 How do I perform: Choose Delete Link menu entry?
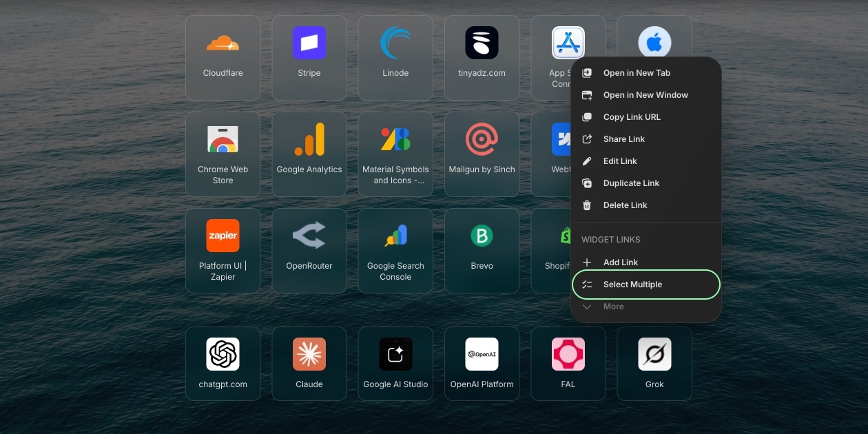coord(646,205)
